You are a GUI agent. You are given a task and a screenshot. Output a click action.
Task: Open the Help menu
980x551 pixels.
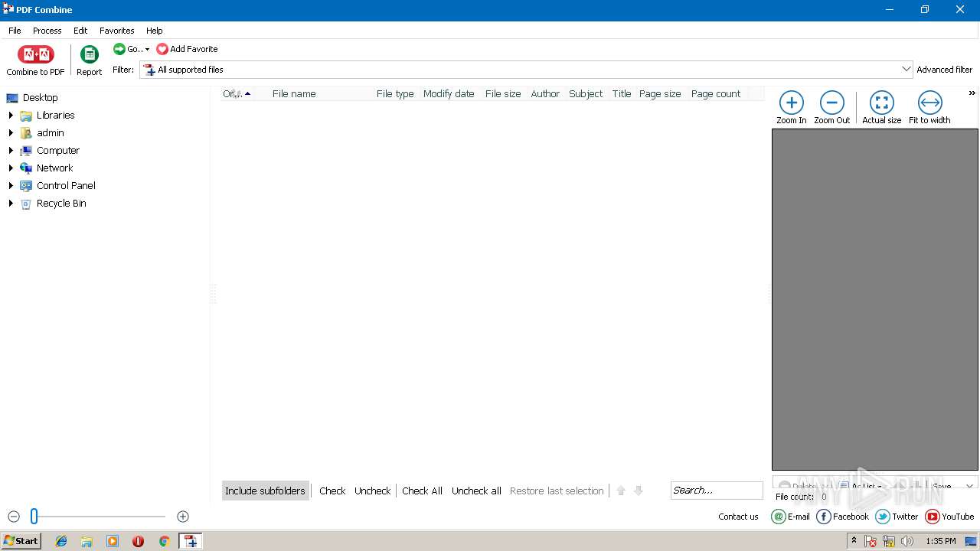154,31
